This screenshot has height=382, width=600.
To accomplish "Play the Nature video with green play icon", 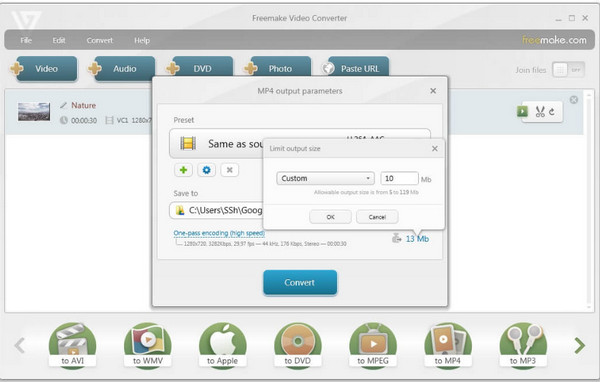I will 522,111.
